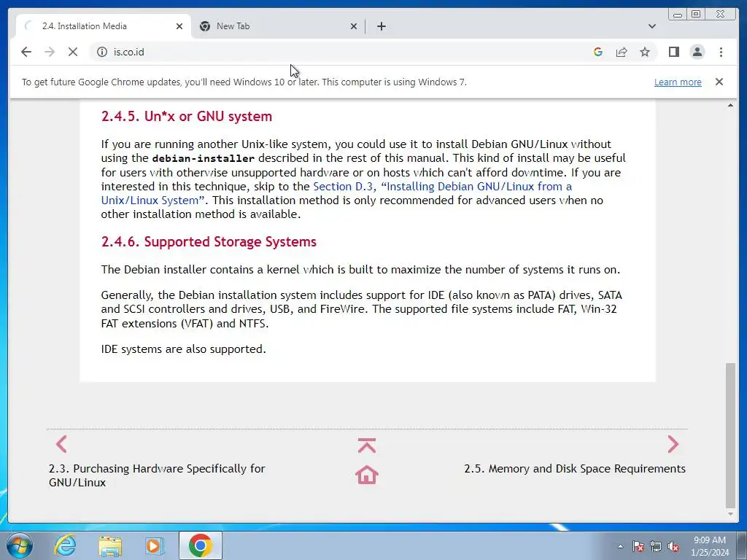Click the debian-installer bold text

(204, 158)
